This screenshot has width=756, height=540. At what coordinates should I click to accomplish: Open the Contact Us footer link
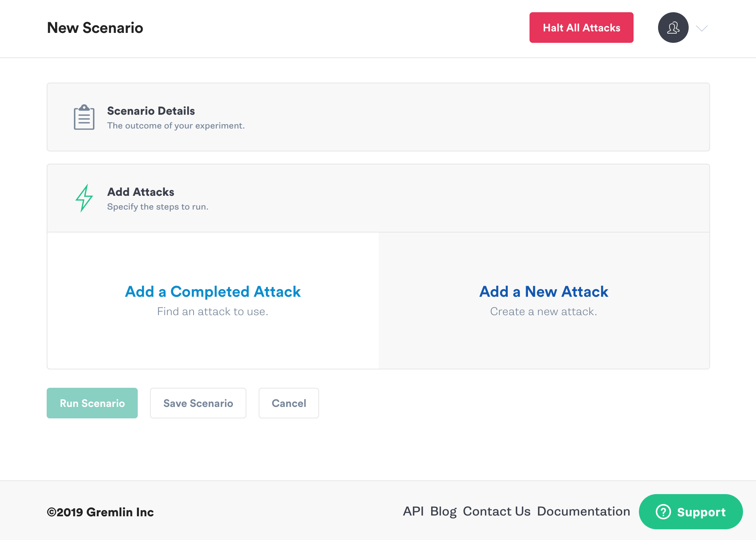(x=497, y=511)
